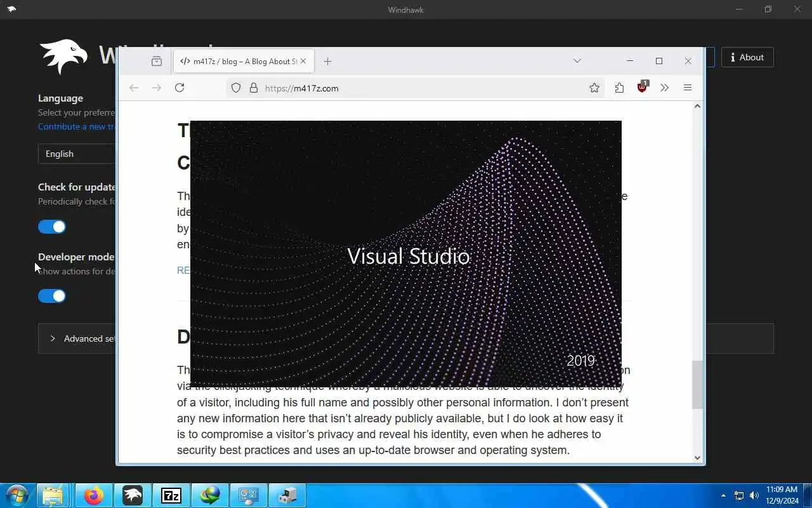Open the Windhawk language dropdown showing English
The height and width of the screenshot is (508, 812).
click(77, 154)
